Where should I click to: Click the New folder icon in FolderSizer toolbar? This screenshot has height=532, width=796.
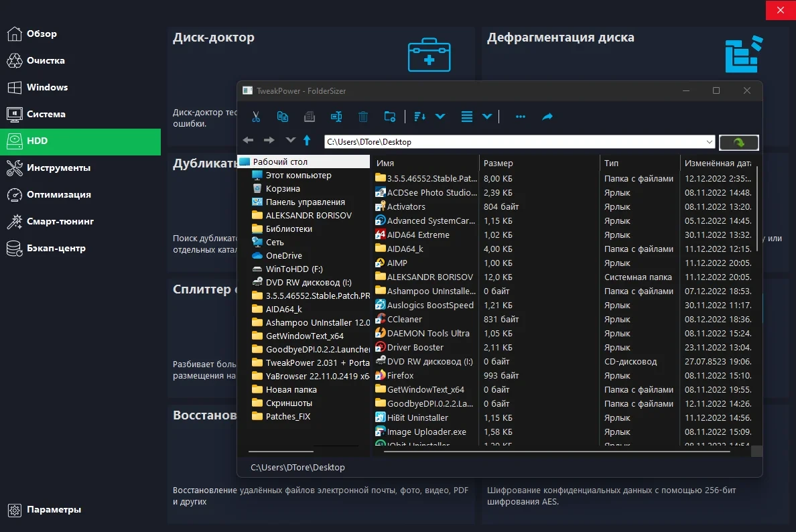click(390, 117)
